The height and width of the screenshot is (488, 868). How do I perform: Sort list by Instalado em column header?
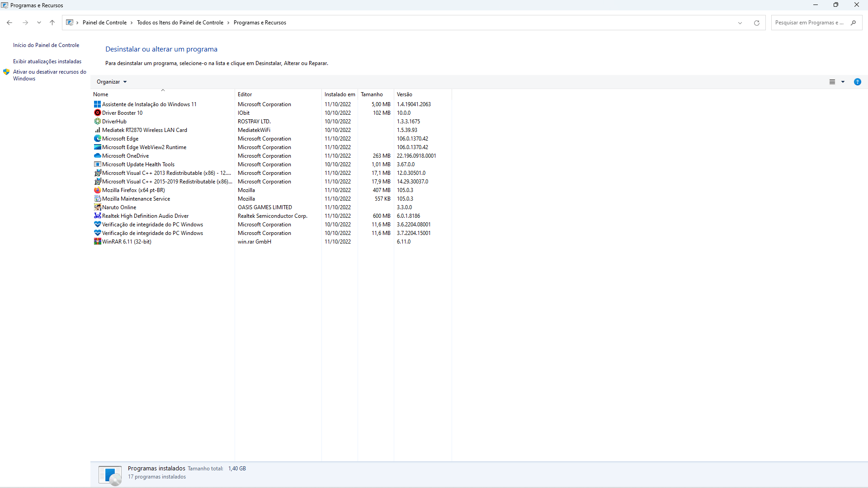click(x=340, y=94)
